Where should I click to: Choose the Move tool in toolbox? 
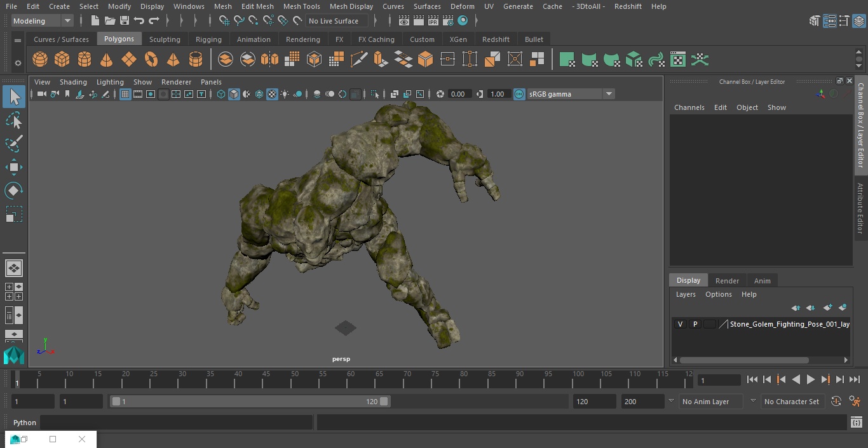tap(14, 167)
